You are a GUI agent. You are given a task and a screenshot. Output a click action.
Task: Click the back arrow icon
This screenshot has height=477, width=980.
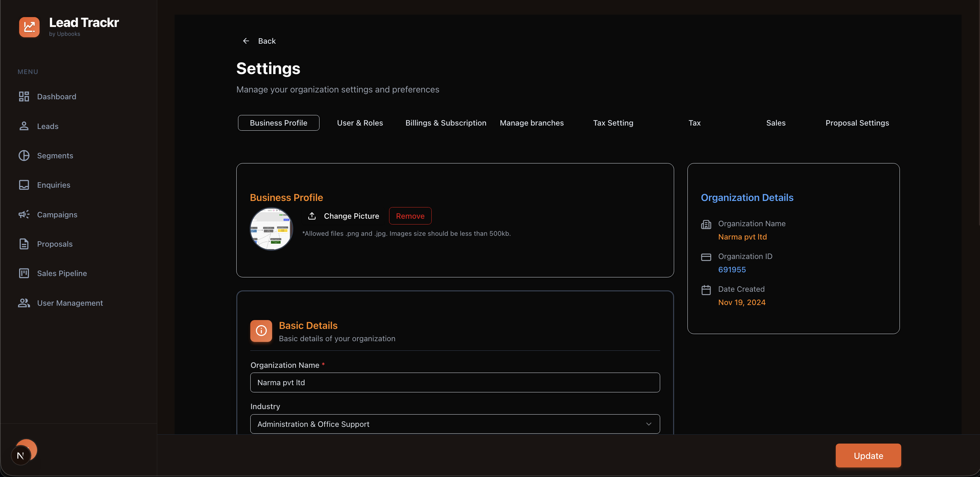pyautogui.click(x=246, y=41)
